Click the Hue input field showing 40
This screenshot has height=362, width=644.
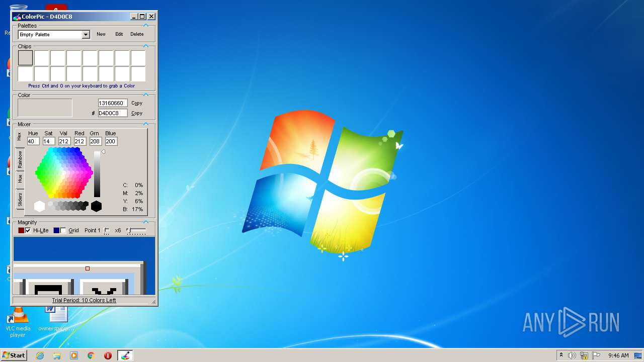pyautogui.click(x=33, y=141)
